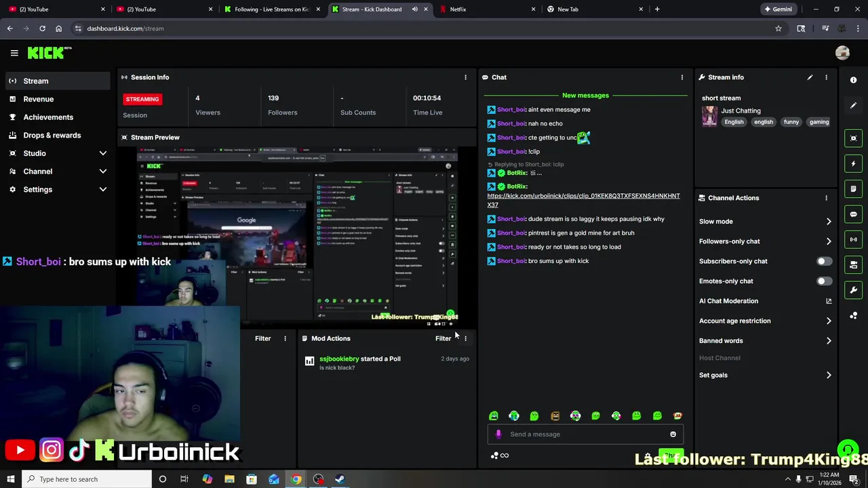The width and height of the screenshot is (868, 488).
Task: Click the Stream Preview video thumbnail
Action: click(297, 237)
